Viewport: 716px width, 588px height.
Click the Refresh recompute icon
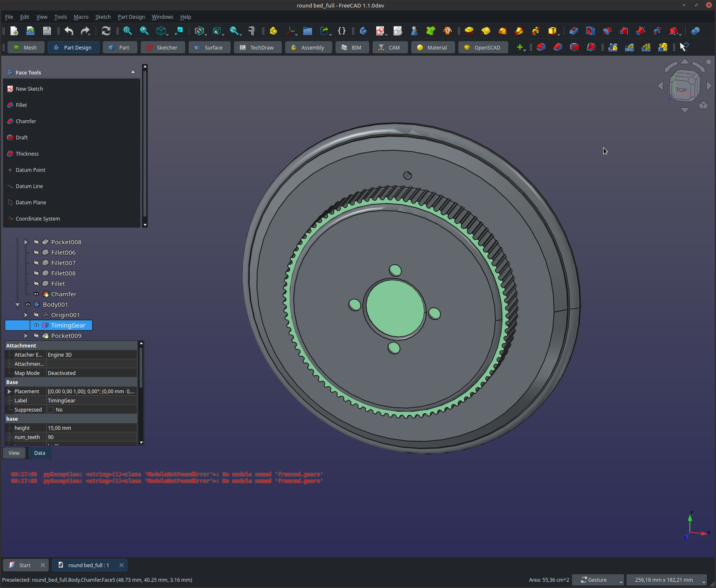[106, 31]
